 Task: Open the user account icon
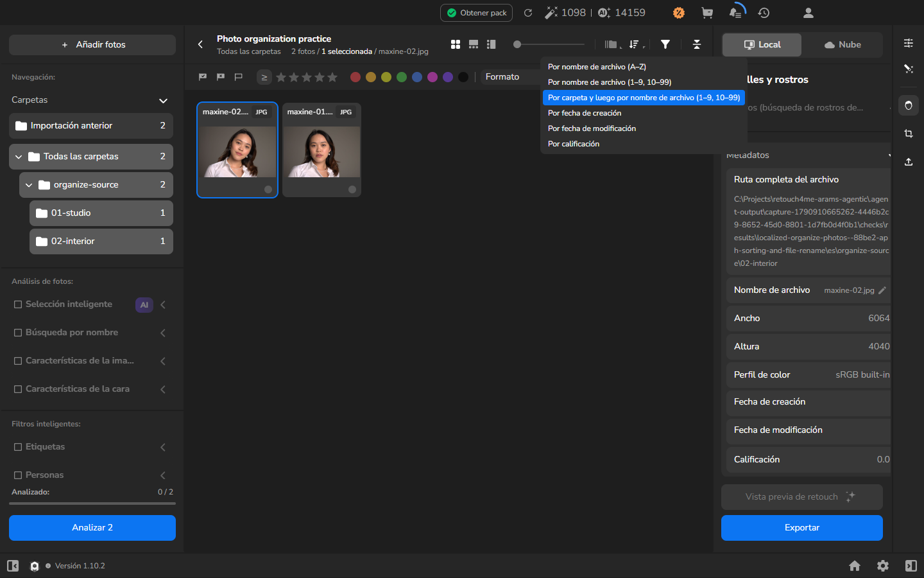(809, 13)
